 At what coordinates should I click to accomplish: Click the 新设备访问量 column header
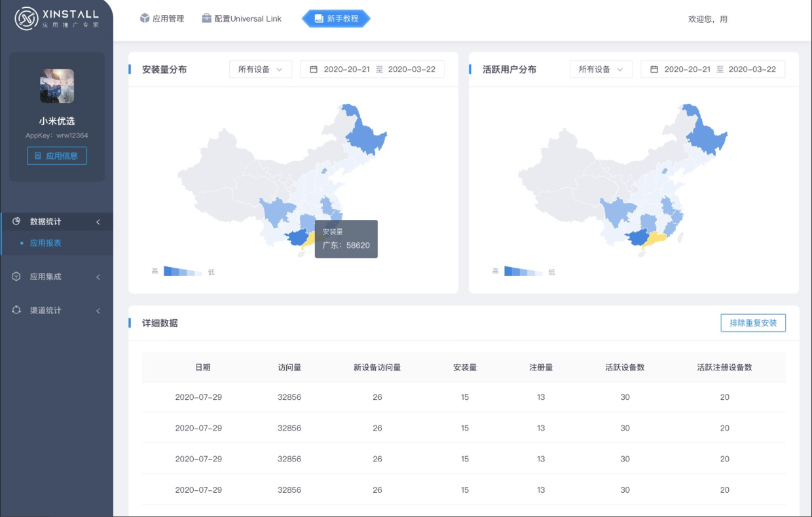[x=377, y=367]
